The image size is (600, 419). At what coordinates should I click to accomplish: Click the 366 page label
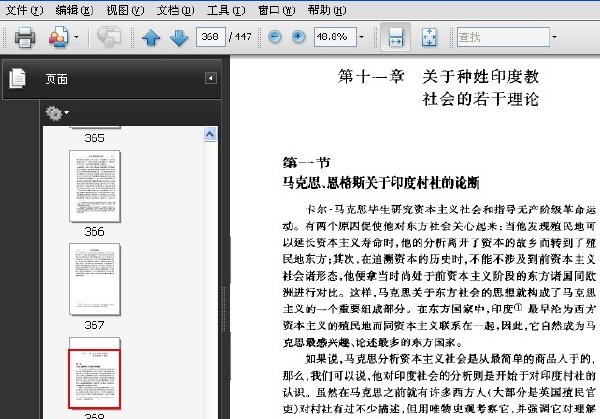[x=95, y=232]
